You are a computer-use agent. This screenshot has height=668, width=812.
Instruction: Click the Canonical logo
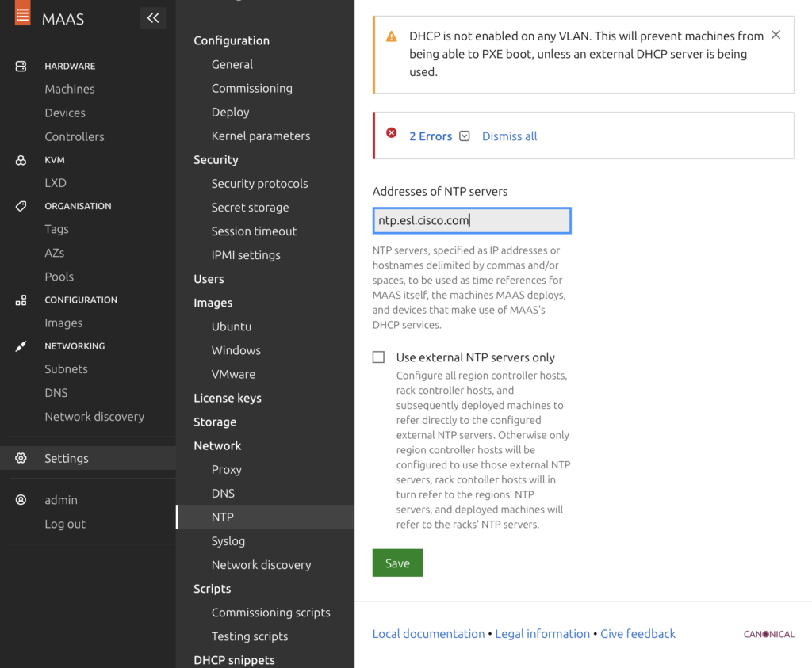[769, 635]
